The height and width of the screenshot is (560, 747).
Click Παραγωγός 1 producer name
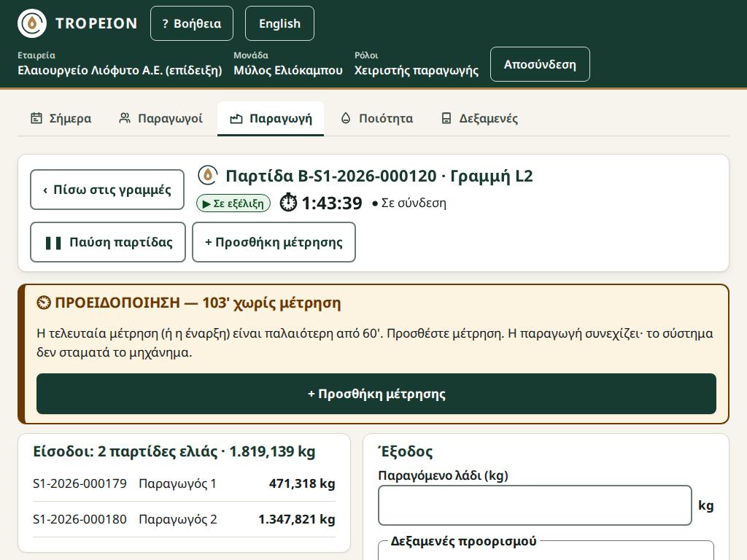pyautogui.click(x=178, y=483)
